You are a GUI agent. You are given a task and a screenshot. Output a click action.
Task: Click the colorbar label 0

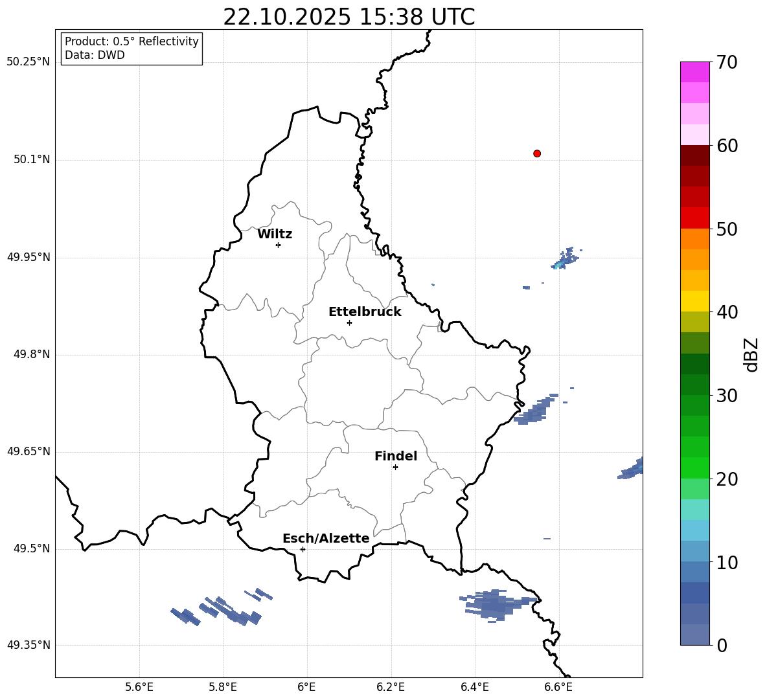[722, 645]
